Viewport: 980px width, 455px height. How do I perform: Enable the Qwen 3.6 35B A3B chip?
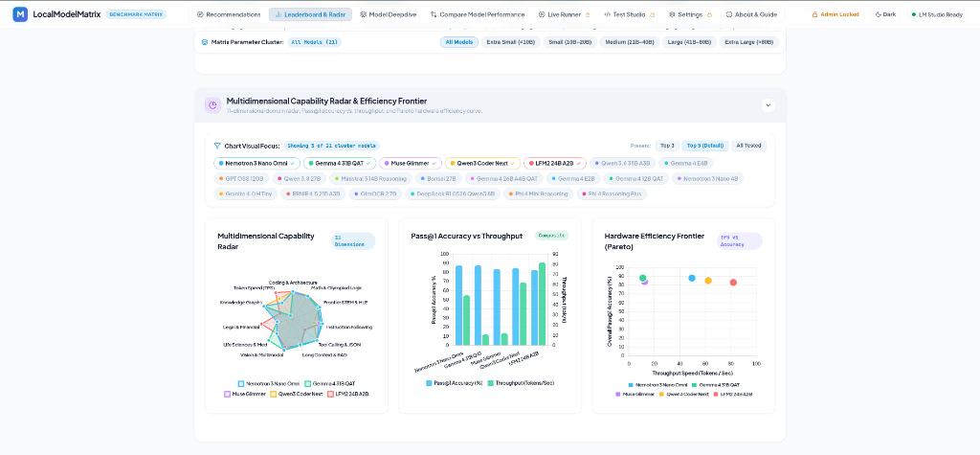point(622,164)
